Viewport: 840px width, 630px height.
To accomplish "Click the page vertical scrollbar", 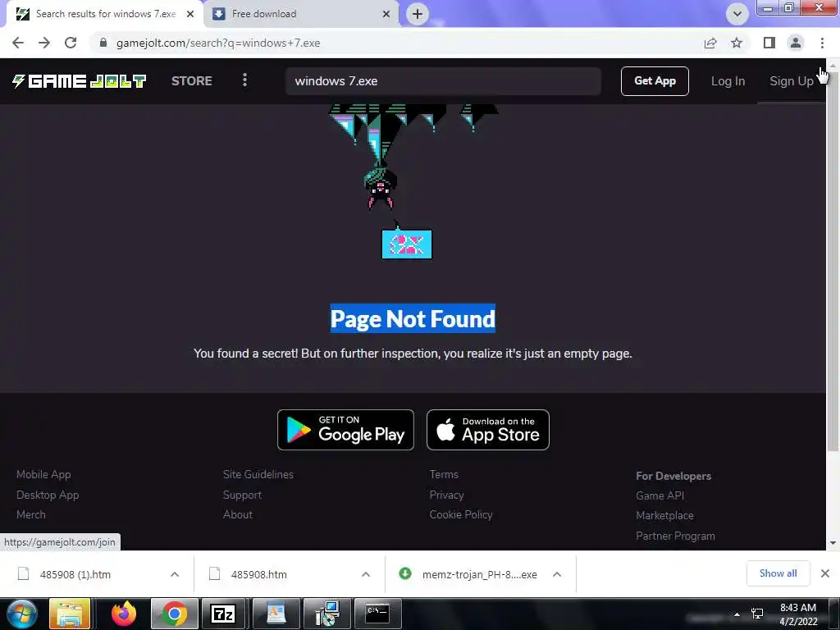I will click(x=833, y=262).
